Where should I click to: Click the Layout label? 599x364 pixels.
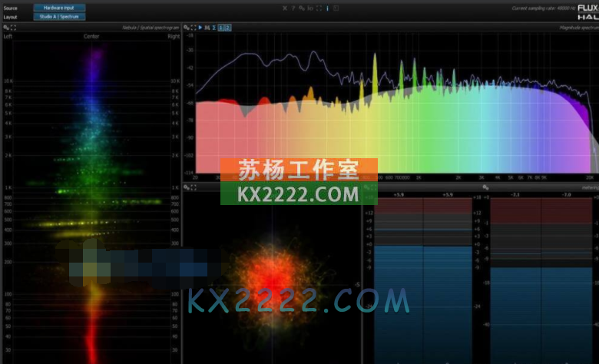pos(10,17)
